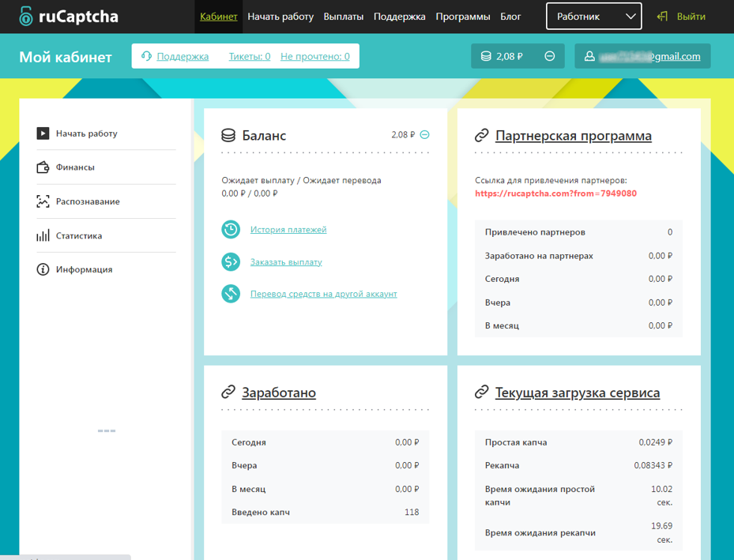Open the Блог menu item
The width and height of the screenshot is (734, 560).
coord(510,17)
